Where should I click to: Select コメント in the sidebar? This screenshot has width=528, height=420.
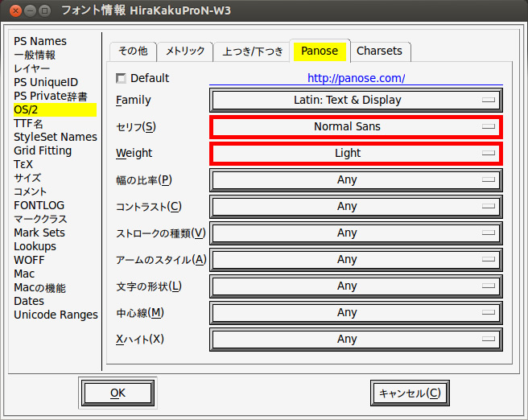[x=30, y=191]
